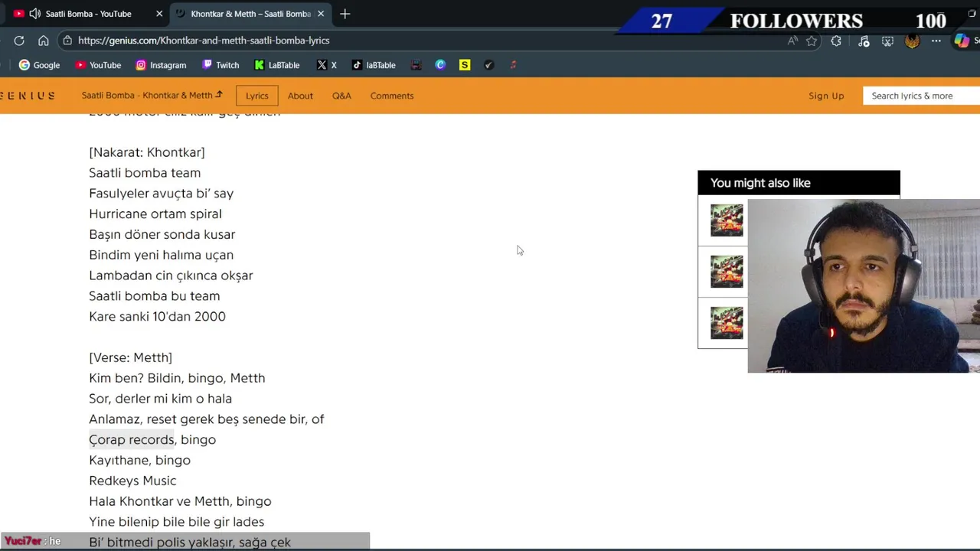
Task: Open the phoenix profile avatar
Action: point(912,41)
